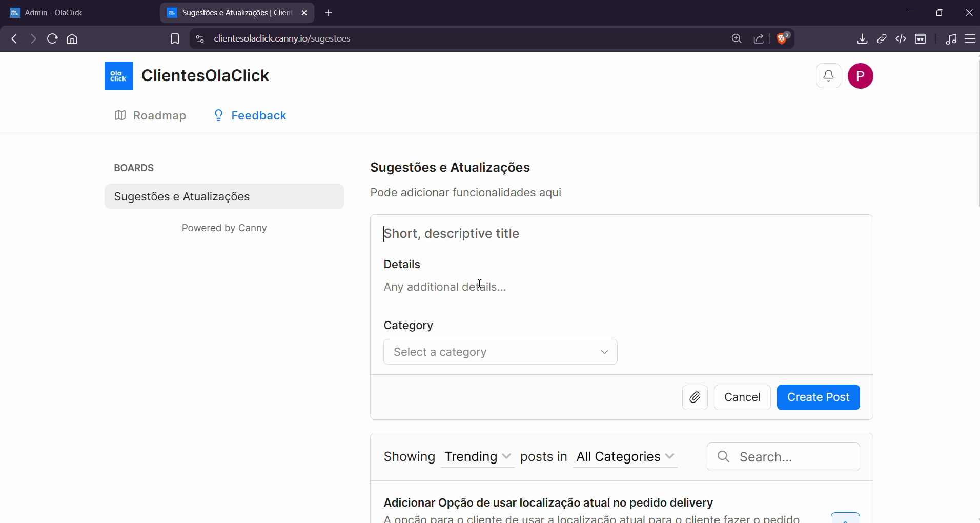Viewport: 980px width, 523px height.
Task: Click the Any additional details field
Action: pos(621,287)
